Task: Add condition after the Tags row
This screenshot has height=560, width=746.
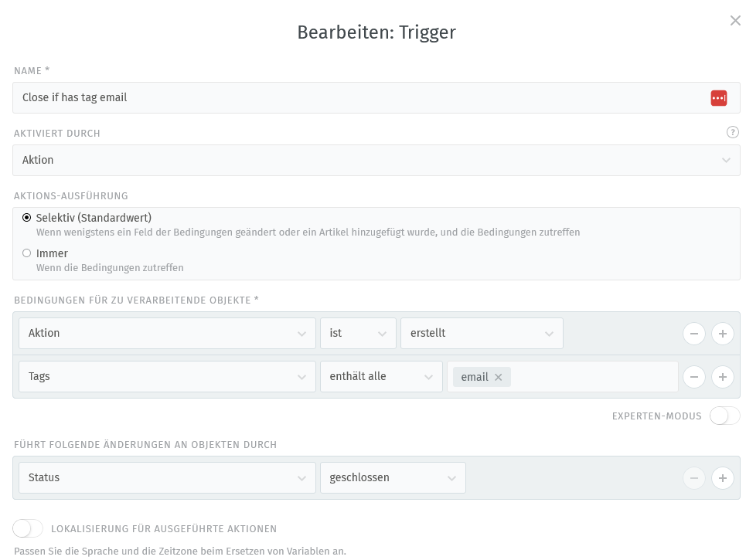Action: pyautogui.click(x=722, y=377)
